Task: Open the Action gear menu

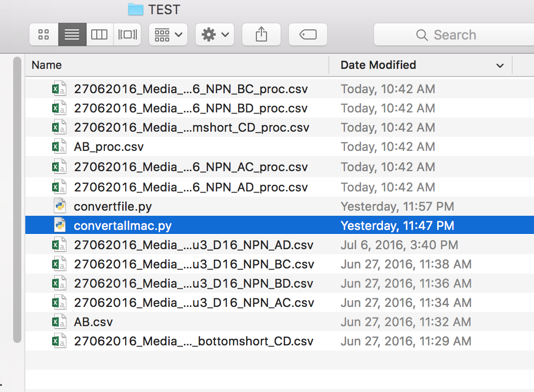Action: point(215,35)
